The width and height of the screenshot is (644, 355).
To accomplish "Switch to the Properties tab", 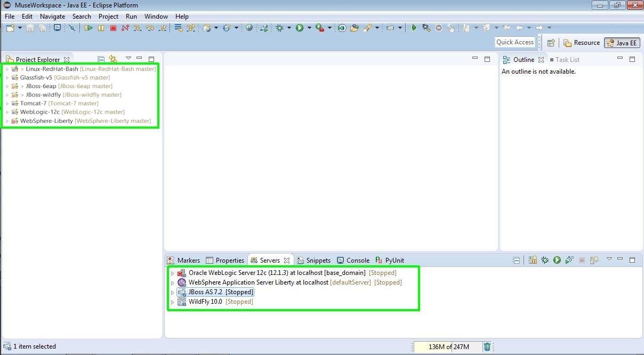I will (x=225, y=261).
